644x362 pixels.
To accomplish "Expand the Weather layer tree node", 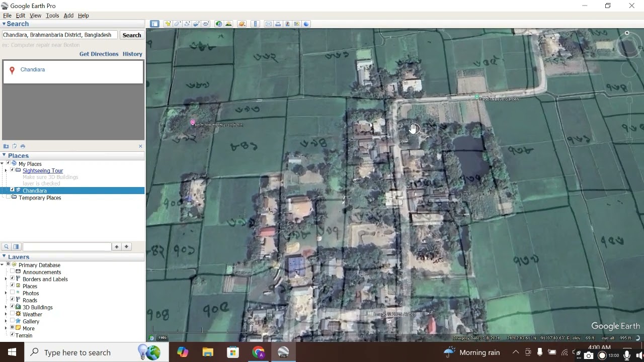I will pos(6,314).
